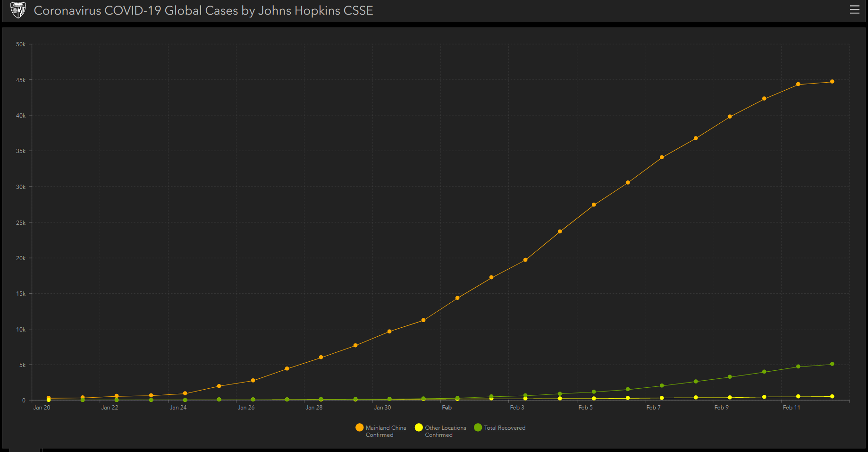Click the Feb 11 x-axis label
868x452 pixels.
tap(791, 408)
